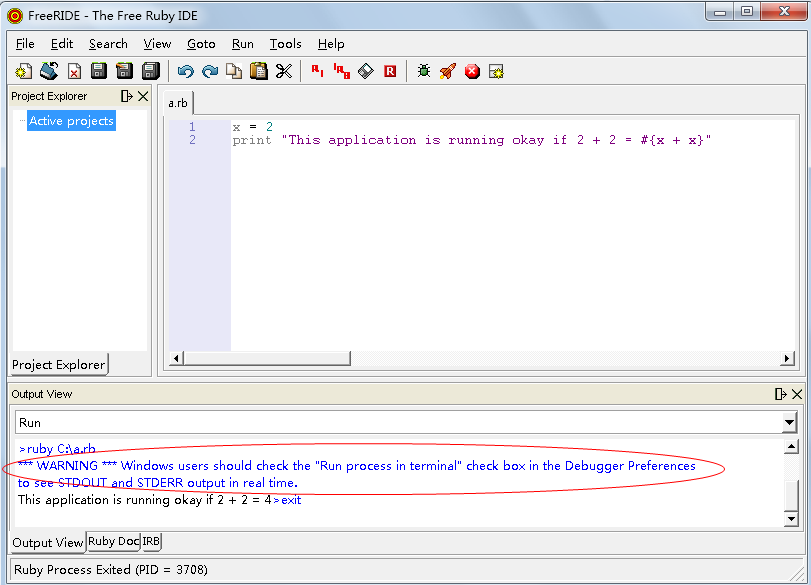Switch to the IRB tab
811x585 pixels.
[151, 541]
